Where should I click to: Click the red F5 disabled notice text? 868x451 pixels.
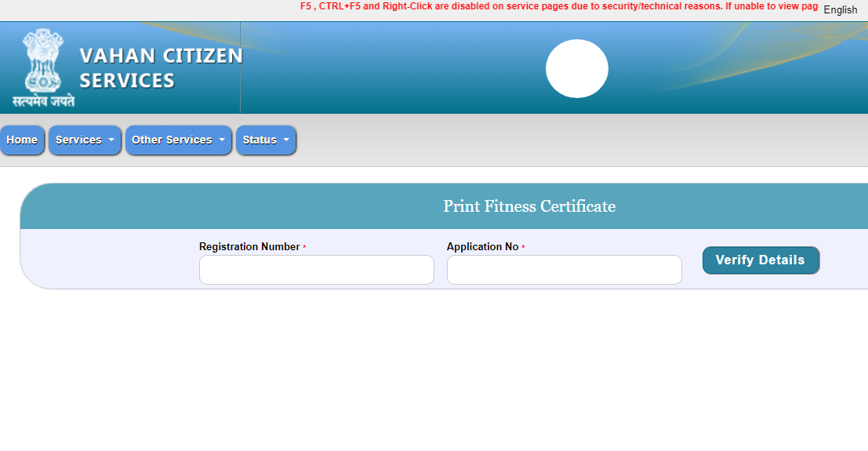pyautogui.click(x=559, y=6)
